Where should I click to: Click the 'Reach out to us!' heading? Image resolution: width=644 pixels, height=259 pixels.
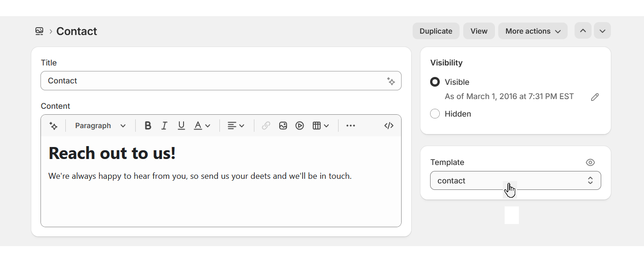point(112,153)
